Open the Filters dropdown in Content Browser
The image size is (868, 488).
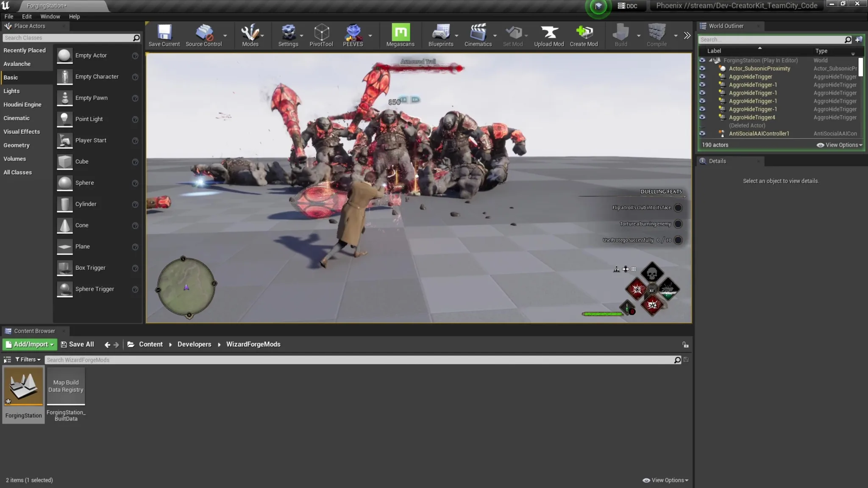(28, 360)
